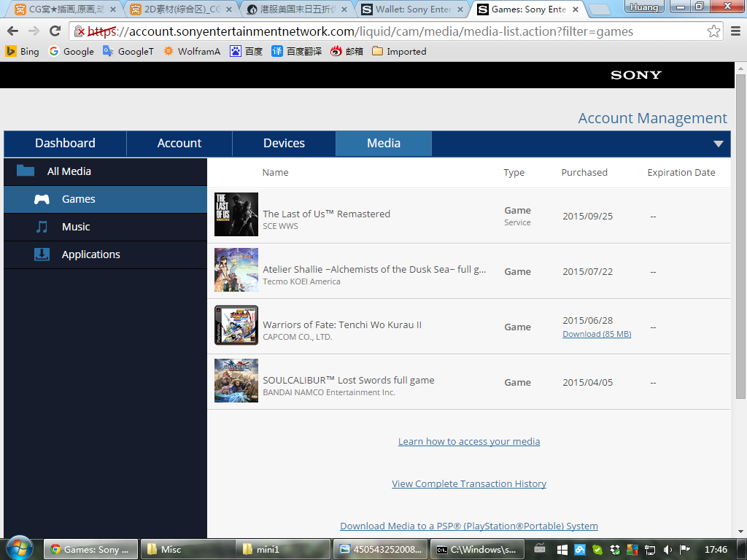Switch to the Wallet: Sony browser tab

tap(413, 9)
